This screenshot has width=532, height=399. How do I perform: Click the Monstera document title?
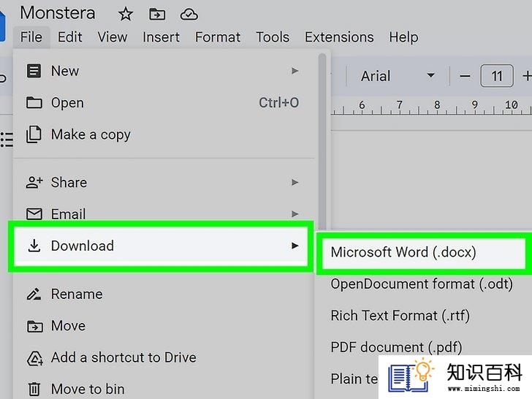pyautogui.click(x=58, y=13)
